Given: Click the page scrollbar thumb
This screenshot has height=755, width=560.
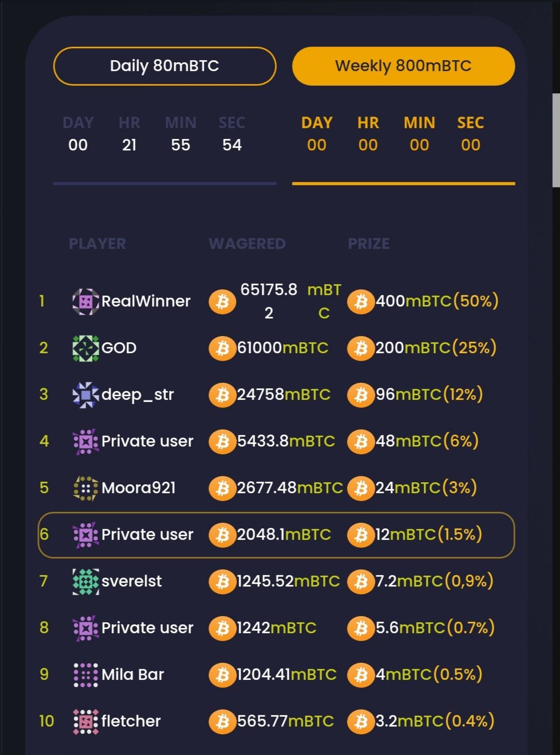Looking at the screenshot, I should [x=556, y=140].
